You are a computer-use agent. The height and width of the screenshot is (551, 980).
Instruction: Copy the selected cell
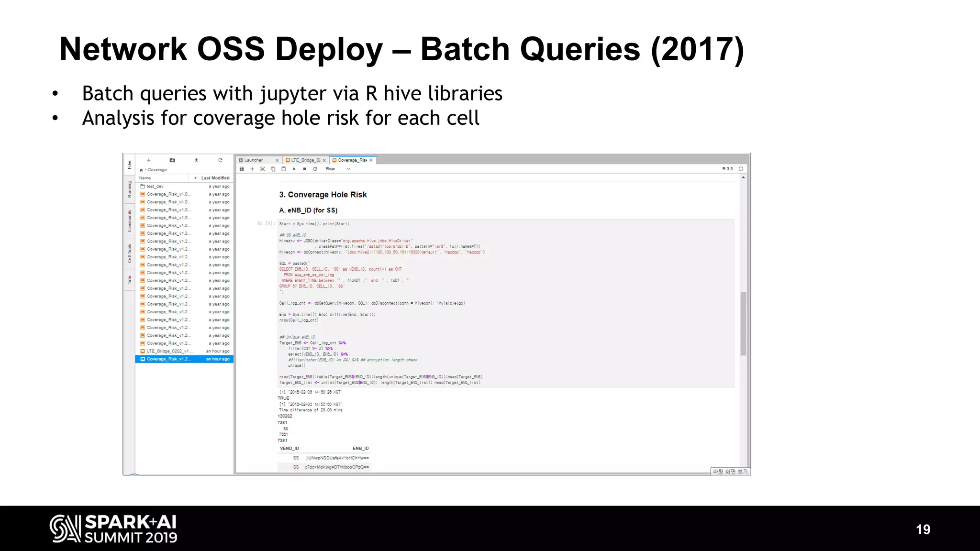[273, 169]
